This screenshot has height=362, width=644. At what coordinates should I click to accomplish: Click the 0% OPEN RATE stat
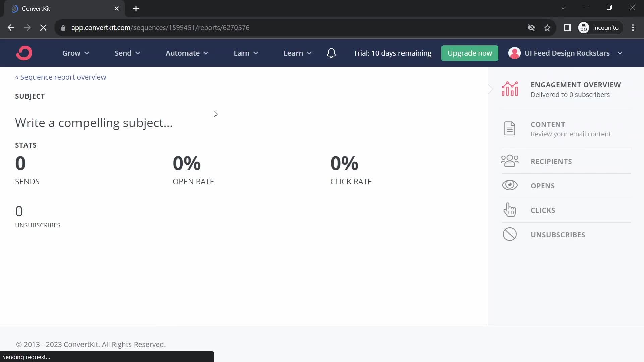point(193,170)
